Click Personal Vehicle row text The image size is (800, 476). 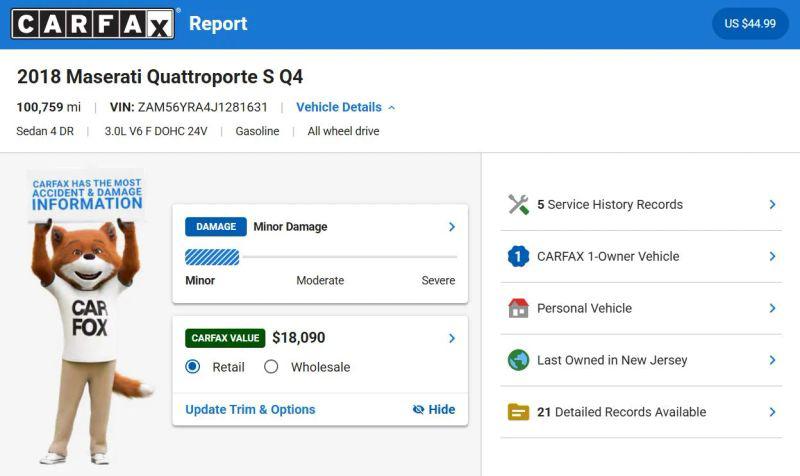584,308
